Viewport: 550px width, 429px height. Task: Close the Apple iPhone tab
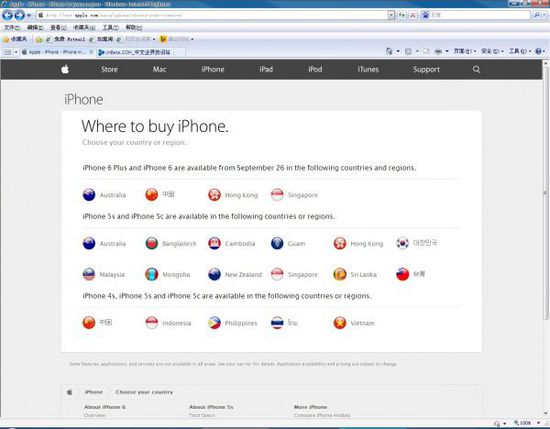pyautogui.click(x=91, y=52)
